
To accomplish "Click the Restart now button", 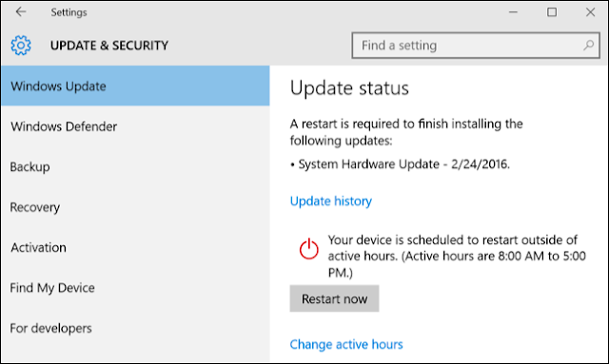I will (334, 298).
